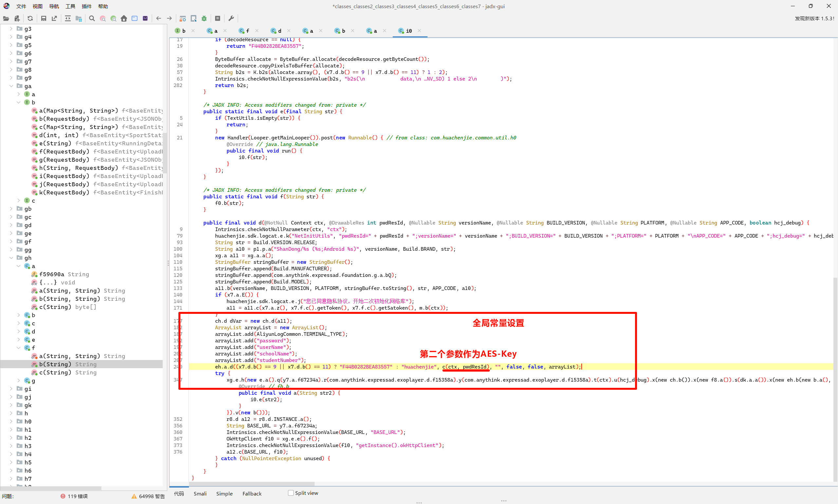This screenshot has height=504, width=838.
Task: Expand the h0 package node
Action: (x=10, y=421)
